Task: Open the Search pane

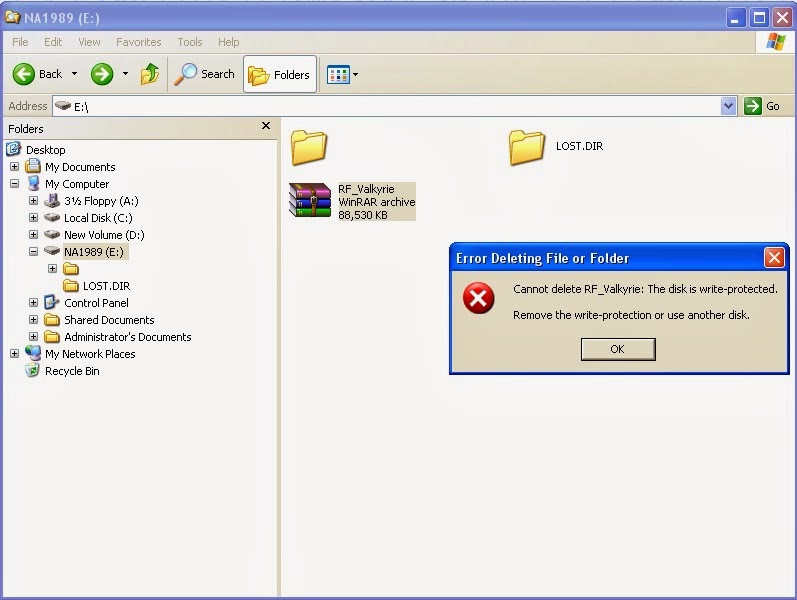Action: (204, 74)
